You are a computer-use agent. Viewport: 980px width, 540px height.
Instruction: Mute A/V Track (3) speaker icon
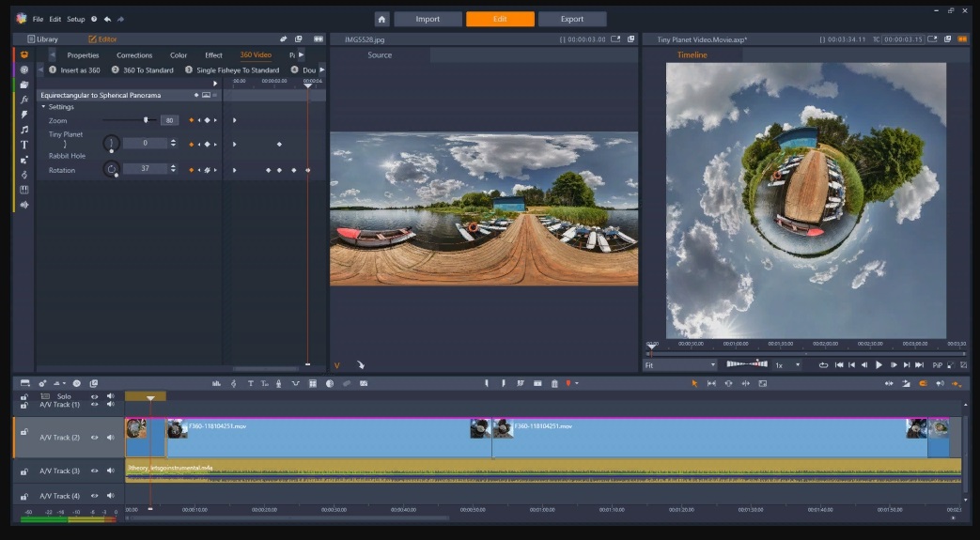(111, 471)
